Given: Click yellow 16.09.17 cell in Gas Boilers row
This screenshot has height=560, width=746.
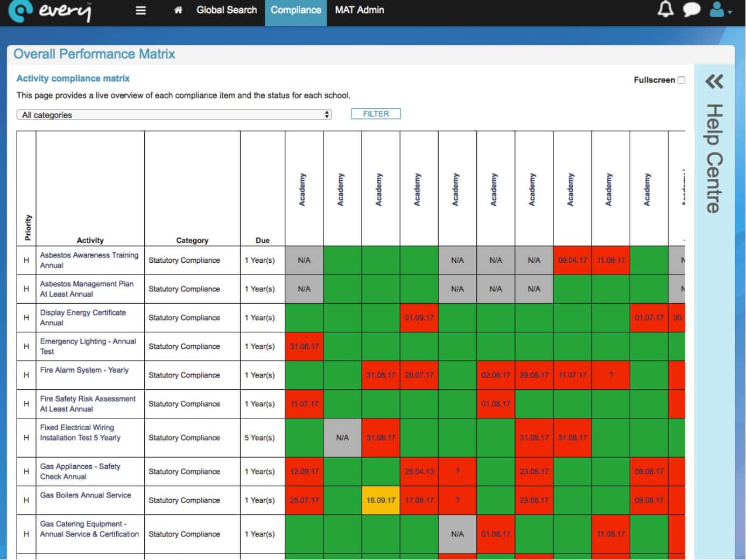Looking at the screenshot, I should coord(381,500).
